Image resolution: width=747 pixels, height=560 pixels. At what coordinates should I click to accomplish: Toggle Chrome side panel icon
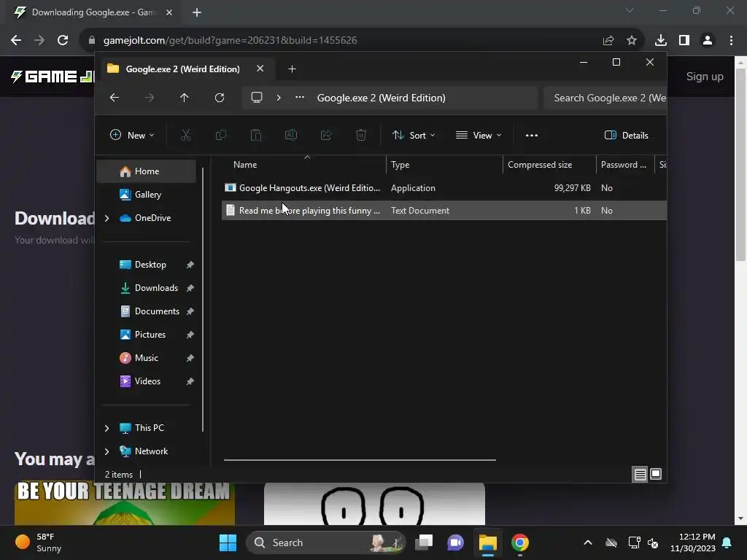click(684, 41)
